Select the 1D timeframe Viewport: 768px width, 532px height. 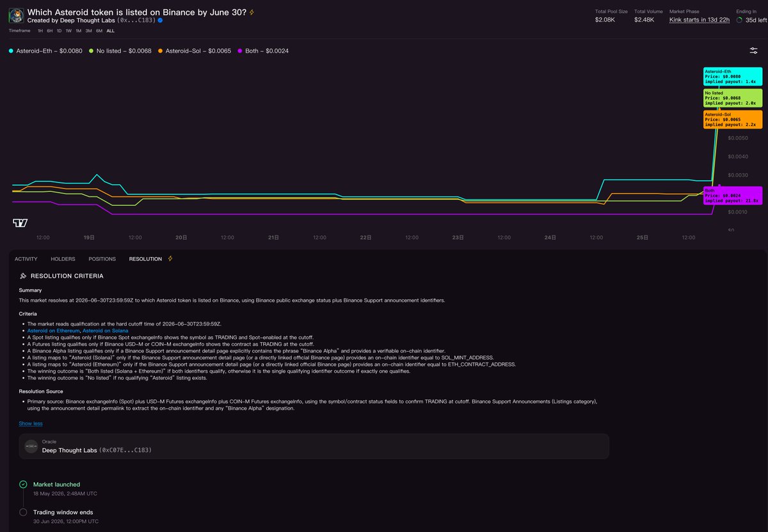click(x=59, y=31)
